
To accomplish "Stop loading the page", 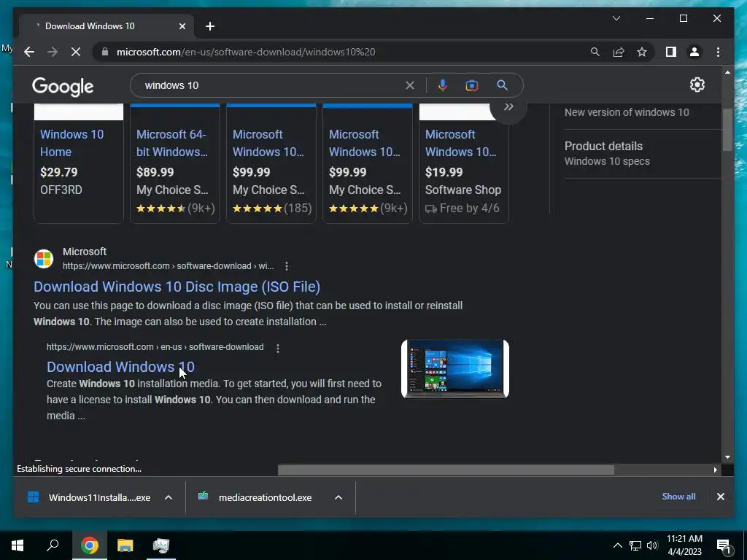I will click(x=76, y=52).
